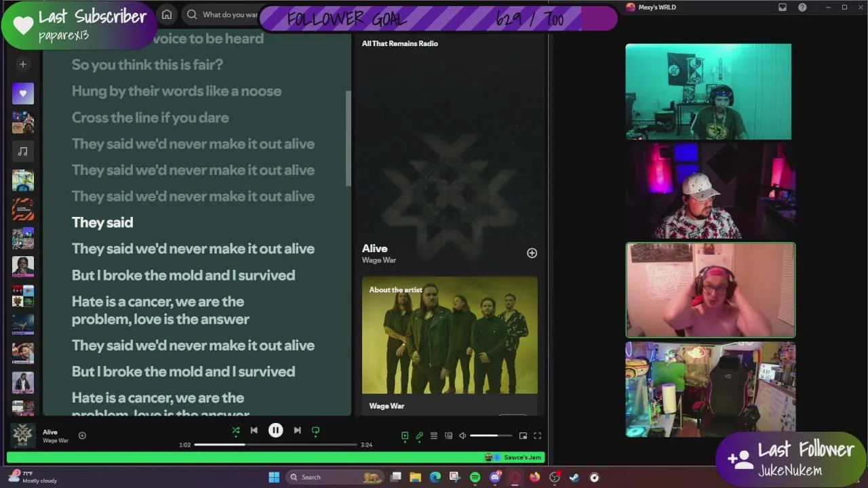Image resolution: width=868 pixels, height=488 pixels.
Task: Open the orange-striped playlist cover in sidebar
Action: [22, 209]
